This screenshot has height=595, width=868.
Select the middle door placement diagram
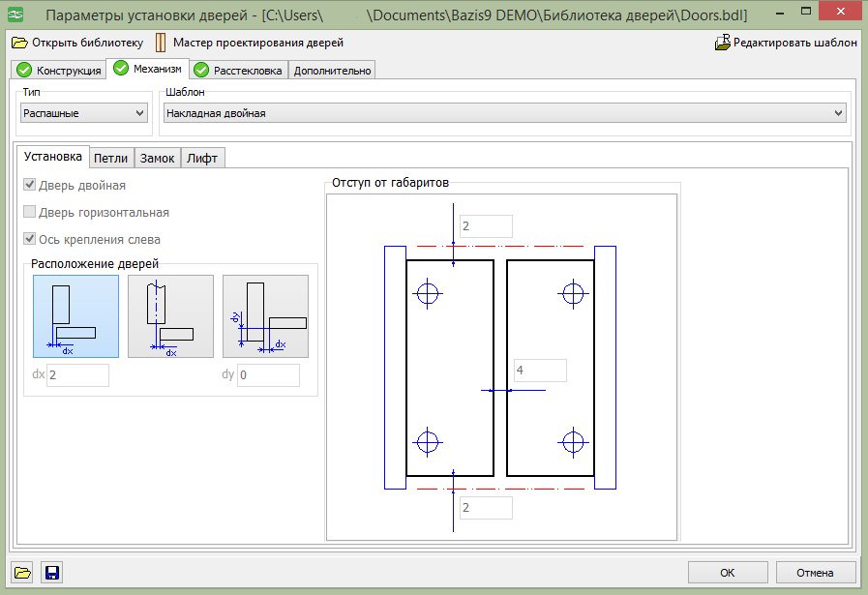170,316
